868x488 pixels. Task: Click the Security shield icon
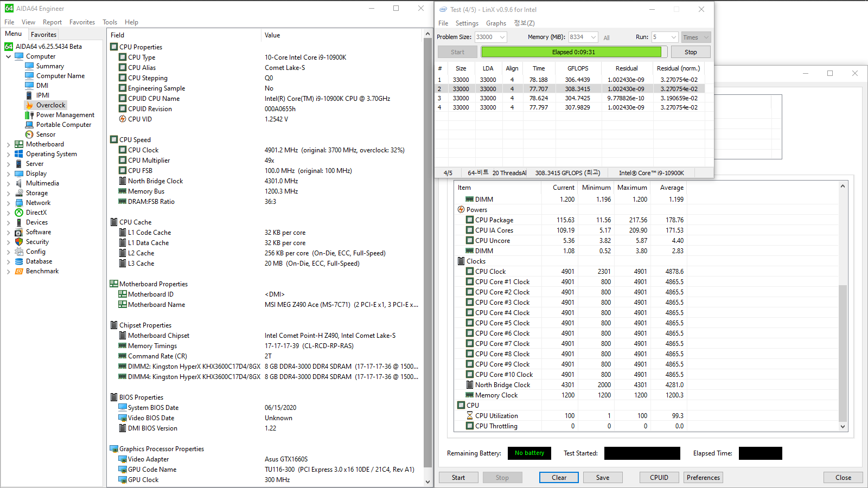point(19,242)
